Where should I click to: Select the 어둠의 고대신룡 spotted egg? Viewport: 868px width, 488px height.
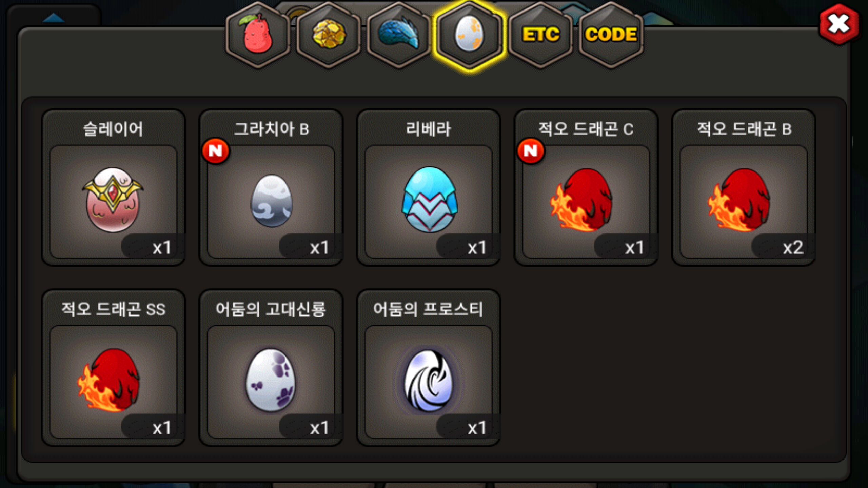pyautogui.click(x=271, y=368)
